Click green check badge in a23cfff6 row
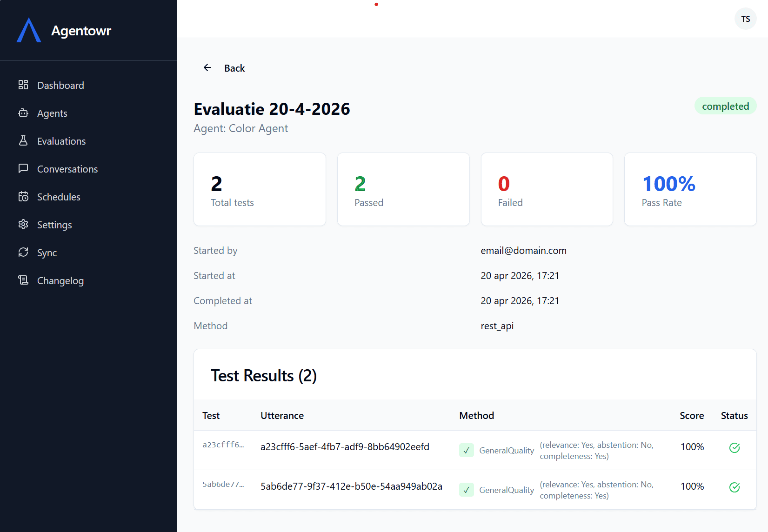The height and width of the screenshot is (532, 768). [467, 450]
